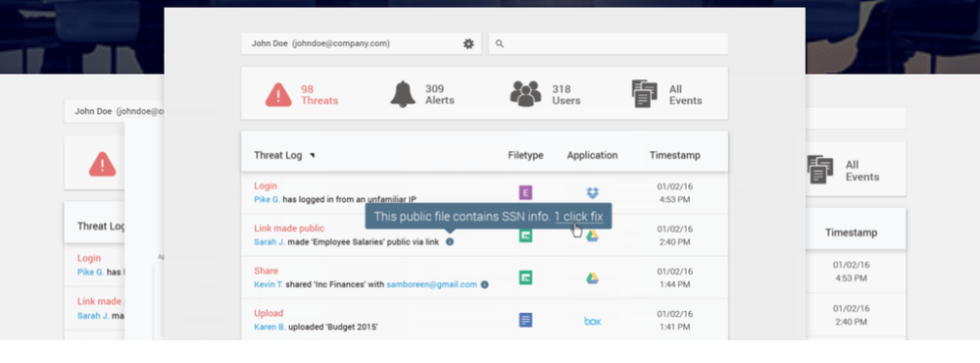Select the red Threats warning triangle icon
Screen dimensions: 980x363
click(x=278, y=94)
